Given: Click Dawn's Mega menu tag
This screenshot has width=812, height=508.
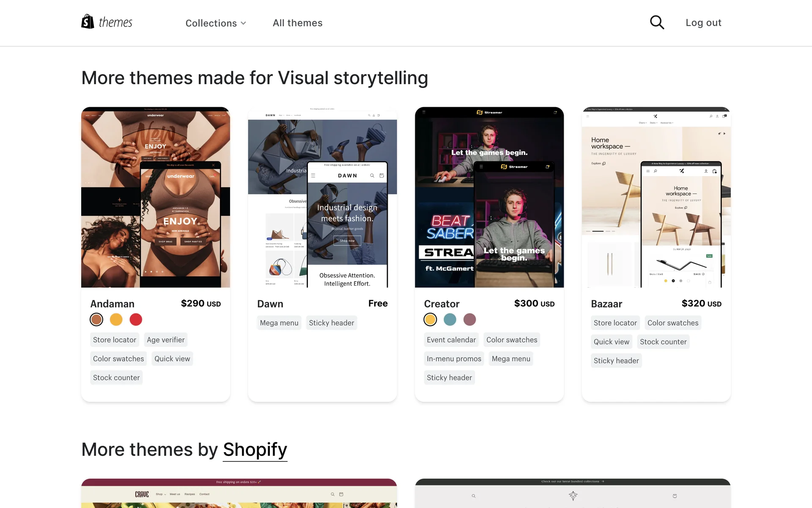Looking at the screenshot, I should point(279,323).
